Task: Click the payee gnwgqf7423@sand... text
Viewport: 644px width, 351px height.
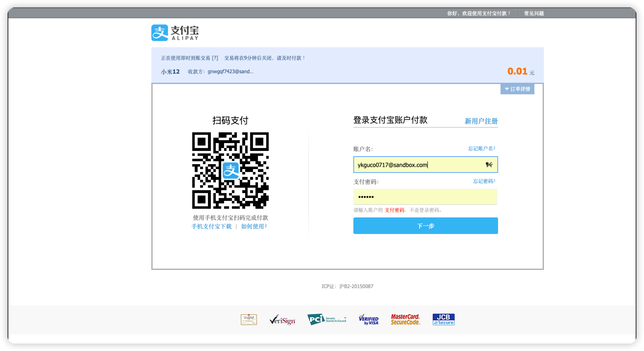Action: [231, 72]
